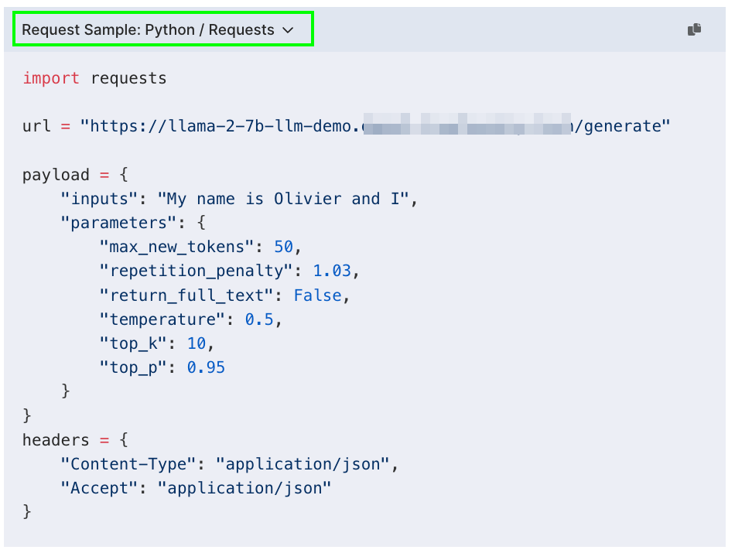Click the max_new_tokens value 50
Image resolution: width=735 pixels, height=560 pixels.
point(283,247)
